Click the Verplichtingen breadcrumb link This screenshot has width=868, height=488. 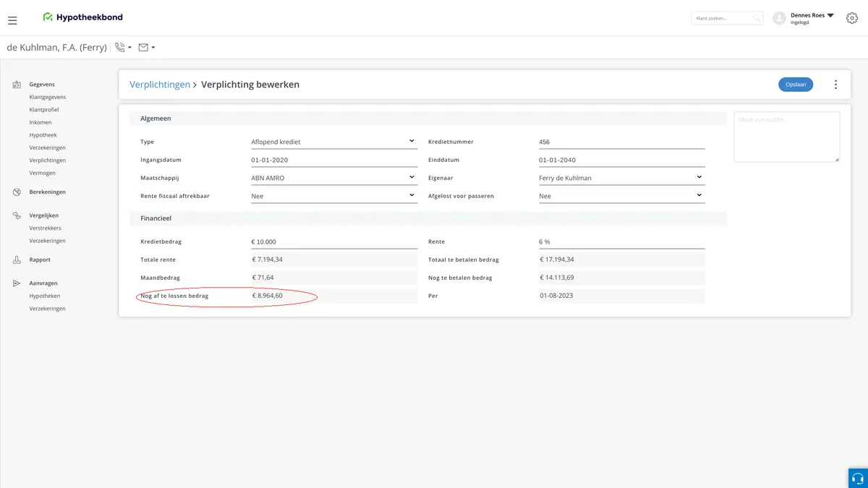pos(160,85)
